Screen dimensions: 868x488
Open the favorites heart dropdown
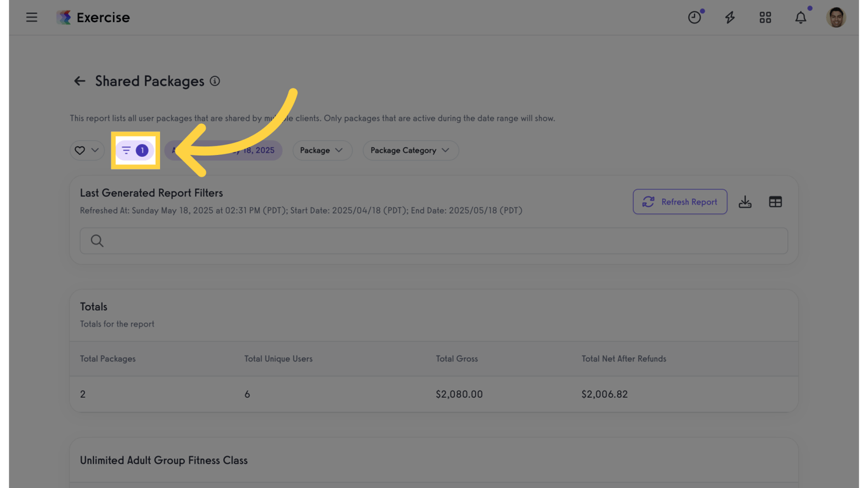coord(87,151)
